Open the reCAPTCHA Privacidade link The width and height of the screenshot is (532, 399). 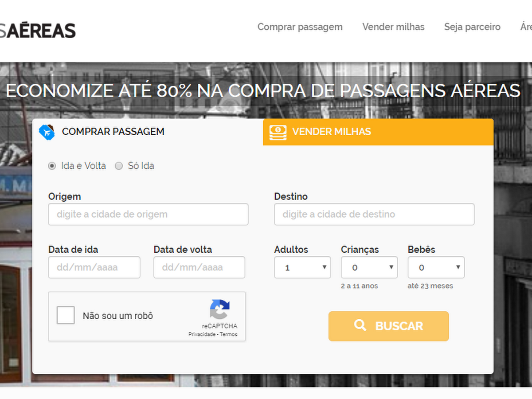pos(203,334)
